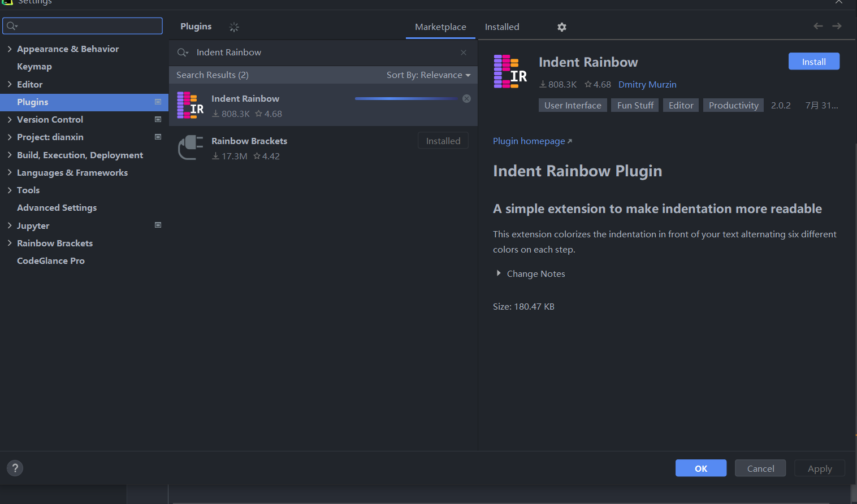Click the Editor category tag
This screenshot has width=857, height=504.
click(x=681, y=106)
